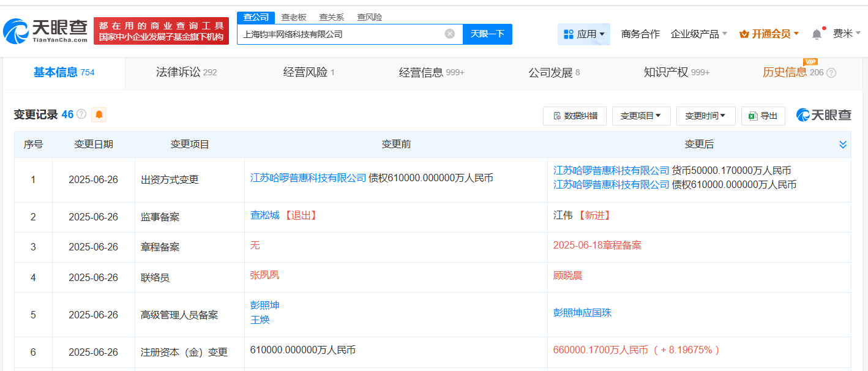Click into the company search input field
The image size is (868, 371).
(x=340, y=34)
